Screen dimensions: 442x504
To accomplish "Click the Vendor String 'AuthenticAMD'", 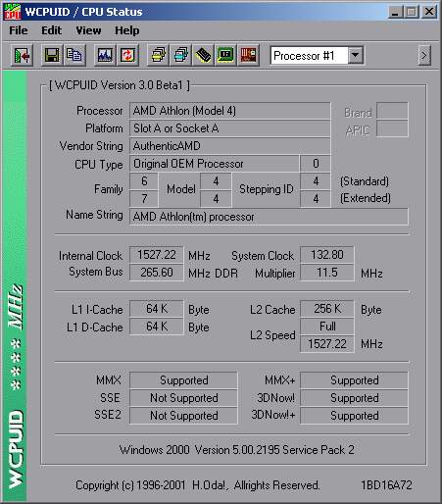I will [x=229, y=146].
